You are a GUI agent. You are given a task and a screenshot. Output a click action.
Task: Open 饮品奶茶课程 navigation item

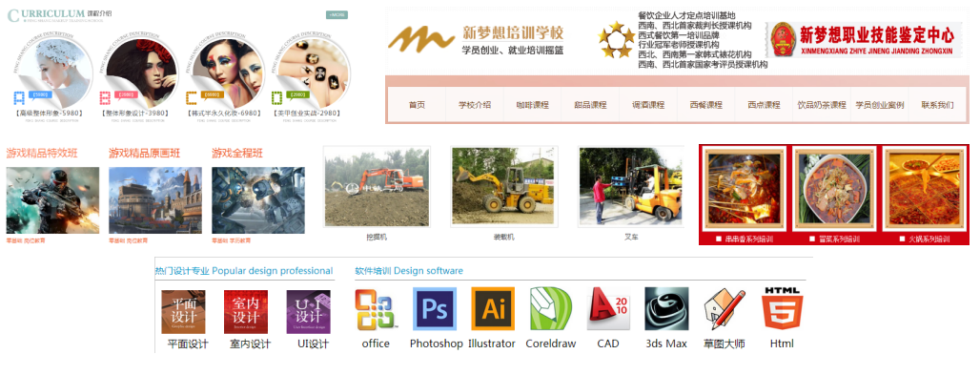pyautogui.click(x=822, y=105)
